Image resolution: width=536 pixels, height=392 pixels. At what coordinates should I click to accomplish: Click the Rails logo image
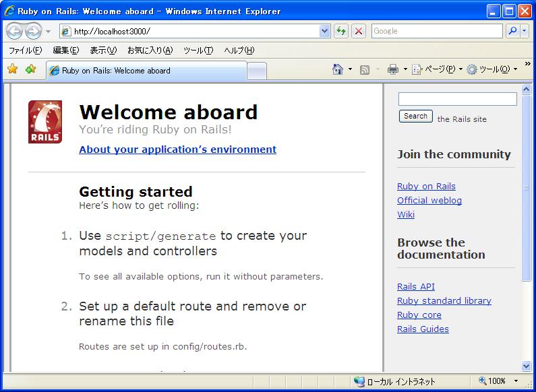pyautogui.click(x=45, y=122)
